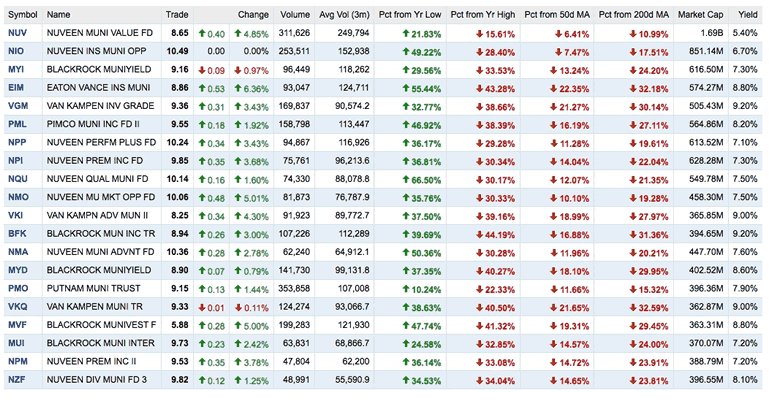Image resolution: width=780 pixels, height=404 pixels.
Task: Open the MUI symbol link
Action: click(16, 342)
